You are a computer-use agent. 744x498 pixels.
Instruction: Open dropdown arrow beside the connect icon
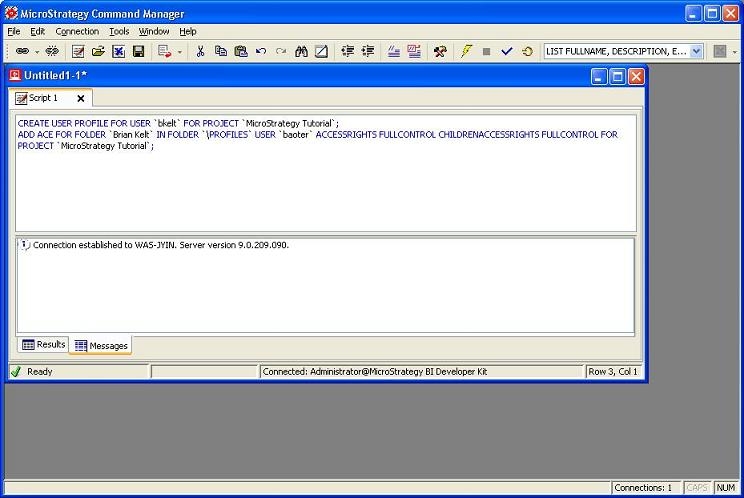coord(37,52)
